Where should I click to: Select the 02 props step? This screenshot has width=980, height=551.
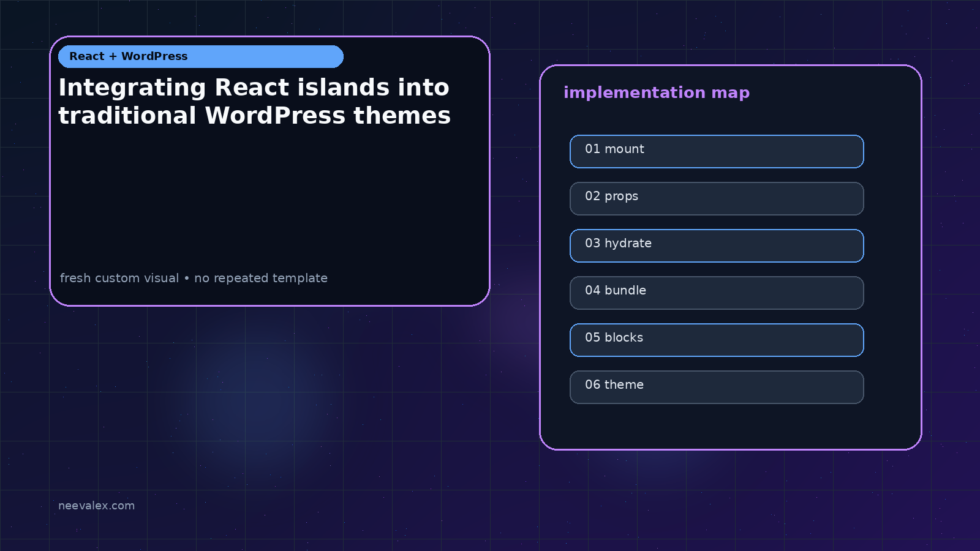click(717, 198)
